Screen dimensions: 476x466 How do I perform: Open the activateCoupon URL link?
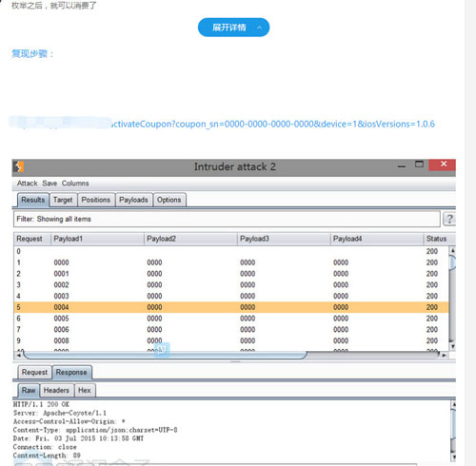272,124
